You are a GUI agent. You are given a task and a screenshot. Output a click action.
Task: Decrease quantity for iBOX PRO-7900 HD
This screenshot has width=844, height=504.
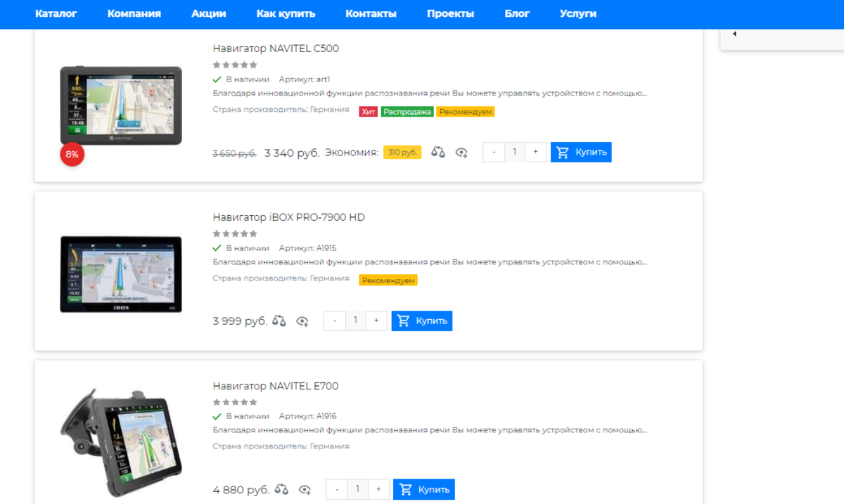tap(334, 321)
